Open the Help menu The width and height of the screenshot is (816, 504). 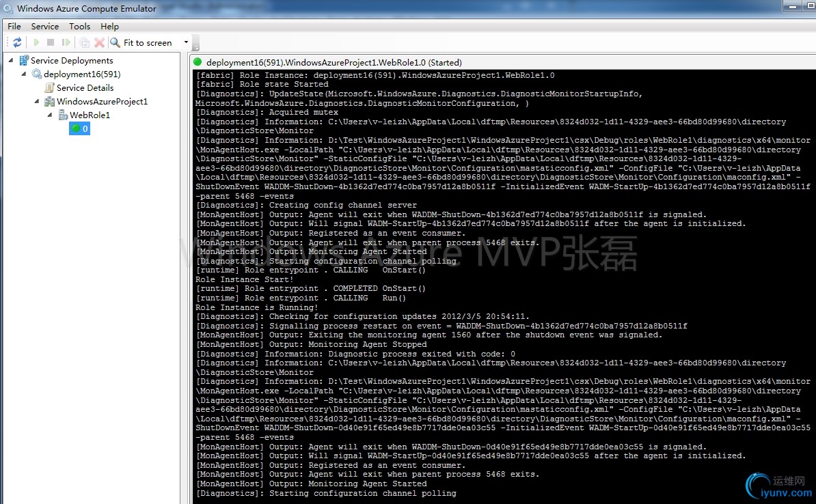tap(109, 27)
